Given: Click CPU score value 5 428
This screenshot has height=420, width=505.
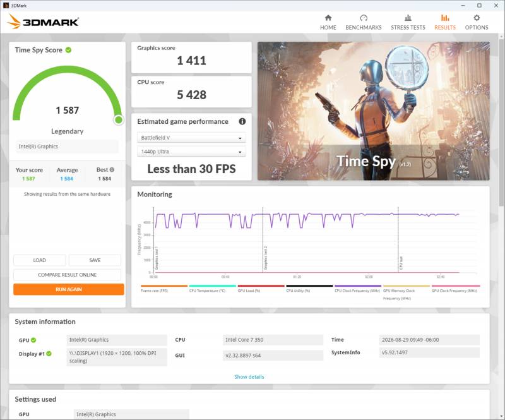Looking at the screenshot, I should (x=191, y=95).
